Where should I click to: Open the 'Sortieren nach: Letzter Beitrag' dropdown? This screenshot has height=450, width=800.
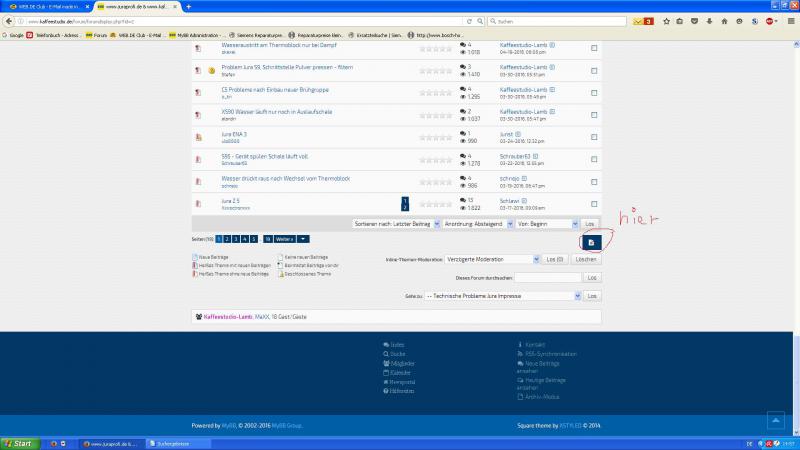click(x=395, y=224)
